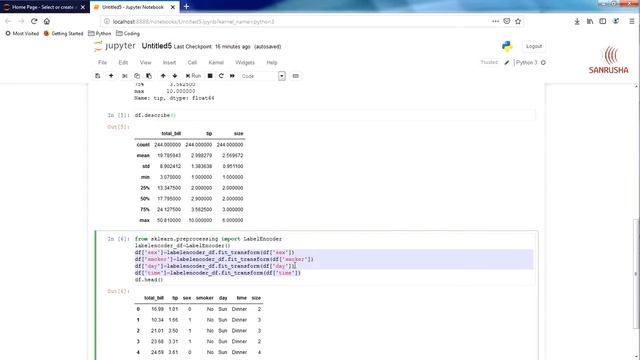Screen dimensions: 640x360
Task: Move selected cell down
Action: click(x=175, y=76)
